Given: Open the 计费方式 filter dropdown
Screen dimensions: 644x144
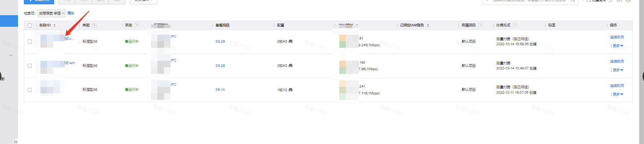Looking at the screenshot, I should coord(515,25).
